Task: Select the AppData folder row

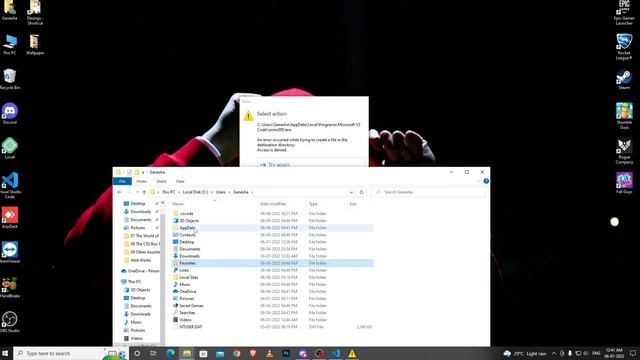Action: [x=272, y=228]
